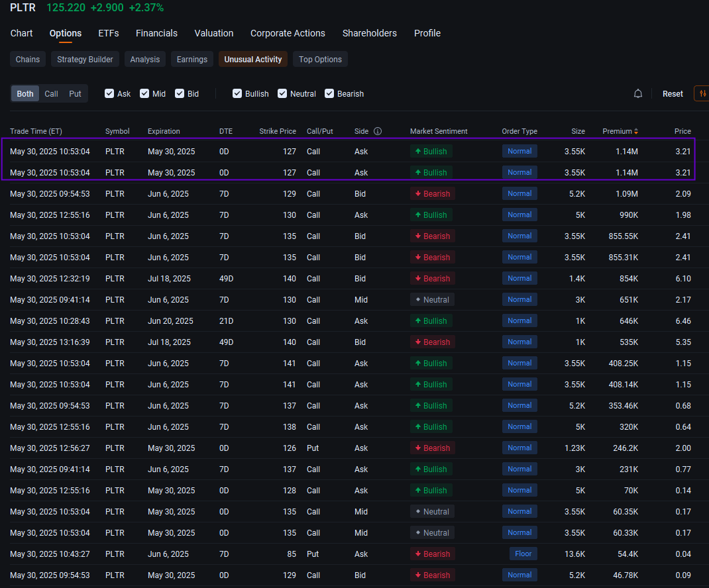Viewport: 709px width, 588px height.
Task: Click the Strike Price column header
Action: click(x=277, y=131)
